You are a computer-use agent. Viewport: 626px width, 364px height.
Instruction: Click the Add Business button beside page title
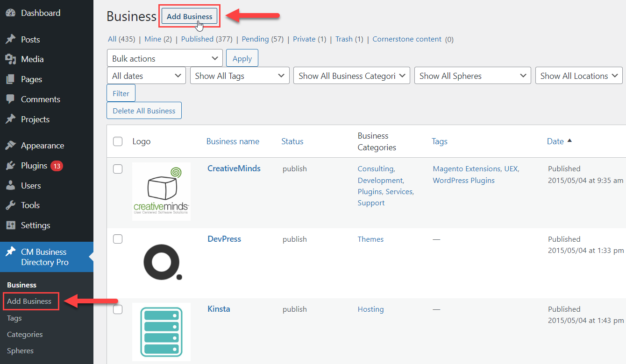tap(189, 16)
